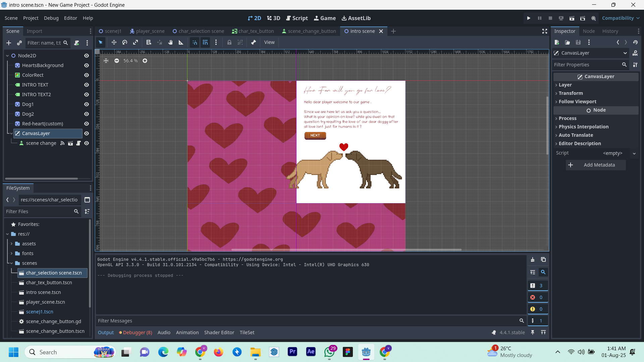Click the viewport horizontal scrollbar

click(x=346, y=249)
